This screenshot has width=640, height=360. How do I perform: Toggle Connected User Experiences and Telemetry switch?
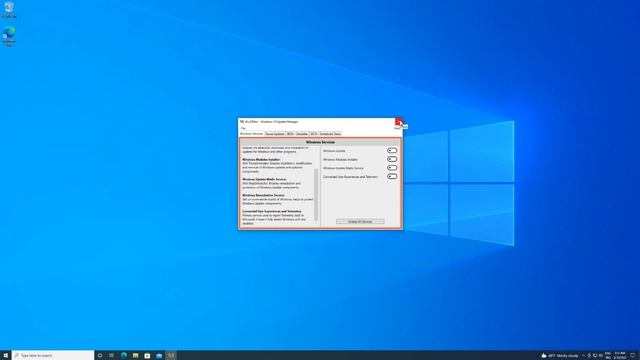[x=392, y=176]
